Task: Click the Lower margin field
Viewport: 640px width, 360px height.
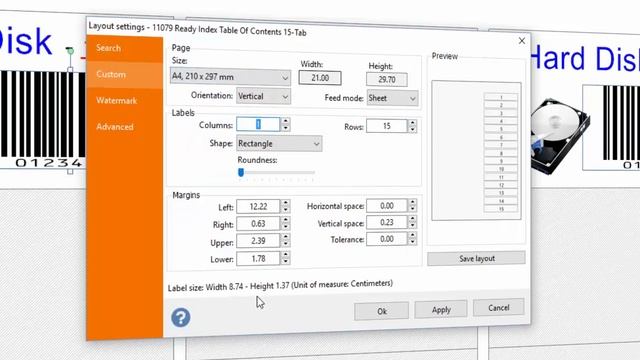Action: pyautogui.click(x=258, y=258)
